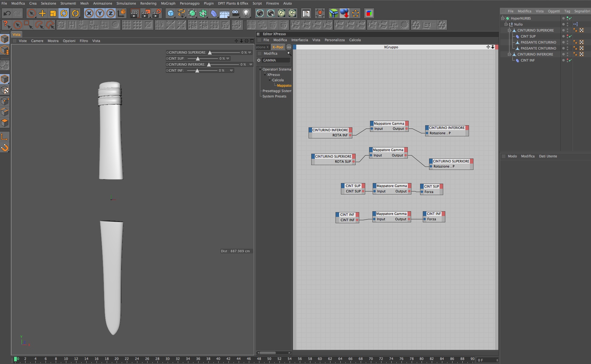Toggle the Z axis lock
The height and width of the screenshot is (364, 591).
(x=111, y=13)
